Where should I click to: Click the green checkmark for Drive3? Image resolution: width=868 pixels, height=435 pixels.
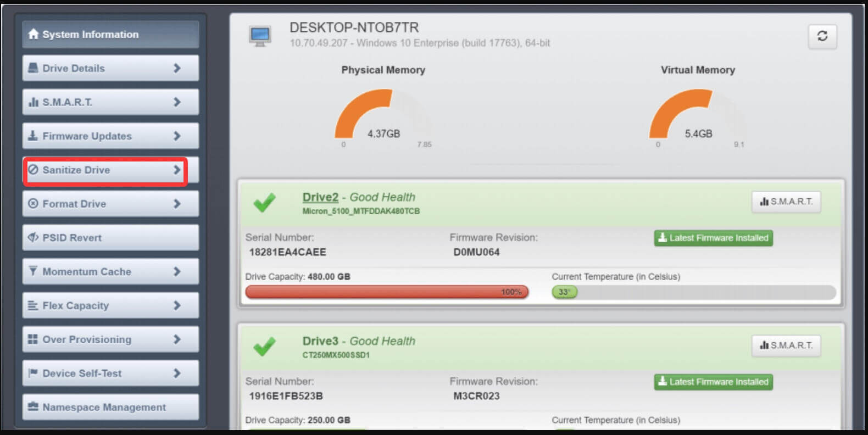pos(264,347)
